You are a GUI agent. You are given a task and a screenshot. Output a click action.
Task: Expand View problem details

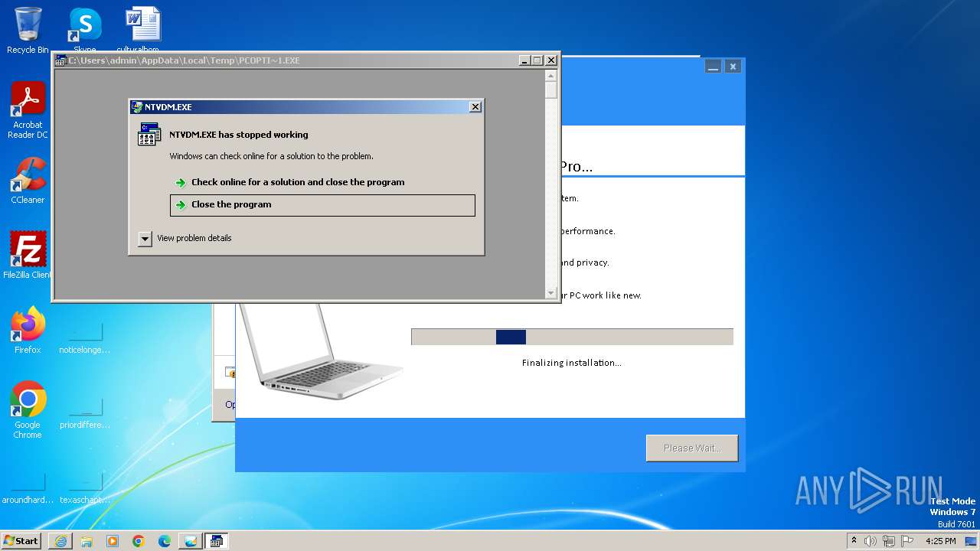[x=185, y=238]
